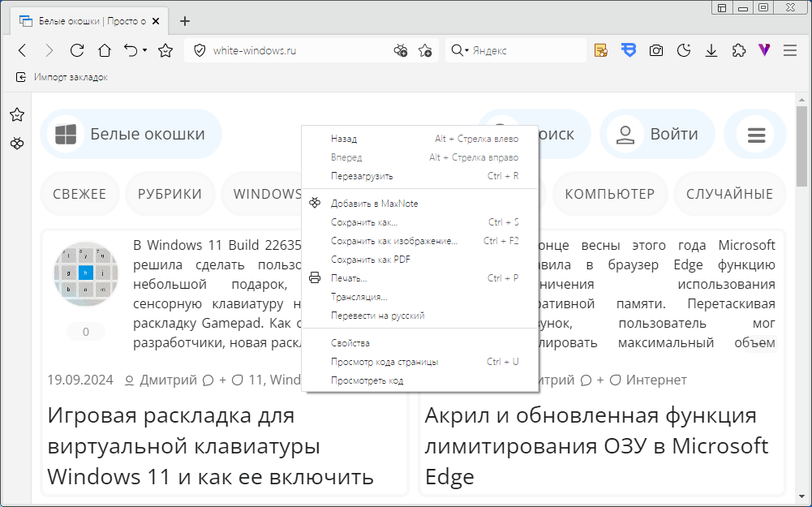Click the Windows logo of Белые окошки
The height and width of the screenshot is (507, 812).
pyautogui.click(x=66, y=134)
